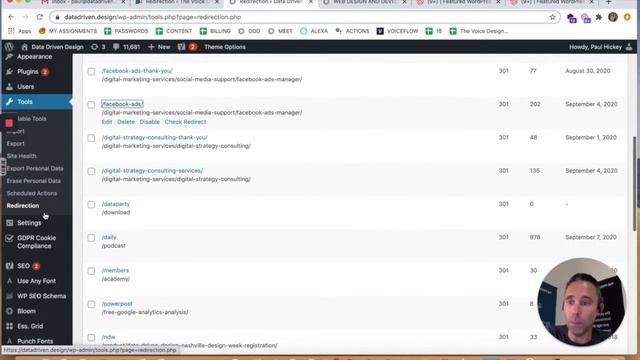Open Scheduled Actions submenu item
This screenshot has width=640, height=360.
32,193
